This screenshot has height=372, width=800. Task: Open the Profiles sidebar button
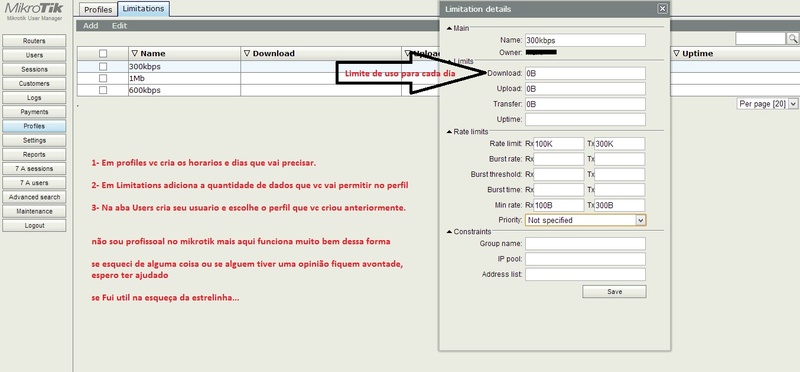[x=34, y=126]
